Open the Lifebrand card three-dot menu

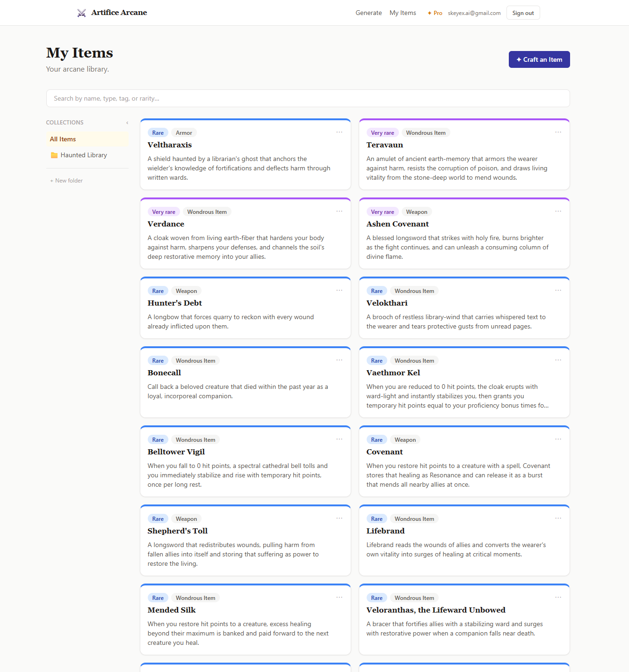[558, 519]
